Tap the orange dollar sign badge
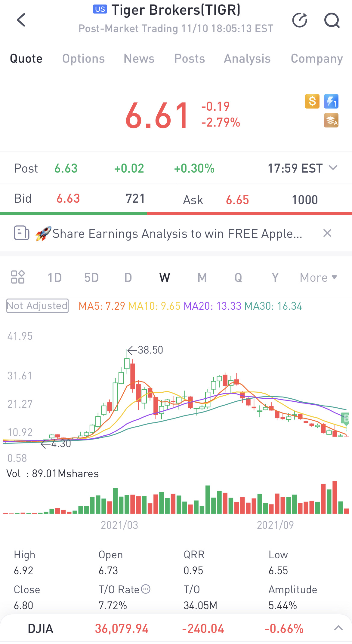 pos(312,101)
